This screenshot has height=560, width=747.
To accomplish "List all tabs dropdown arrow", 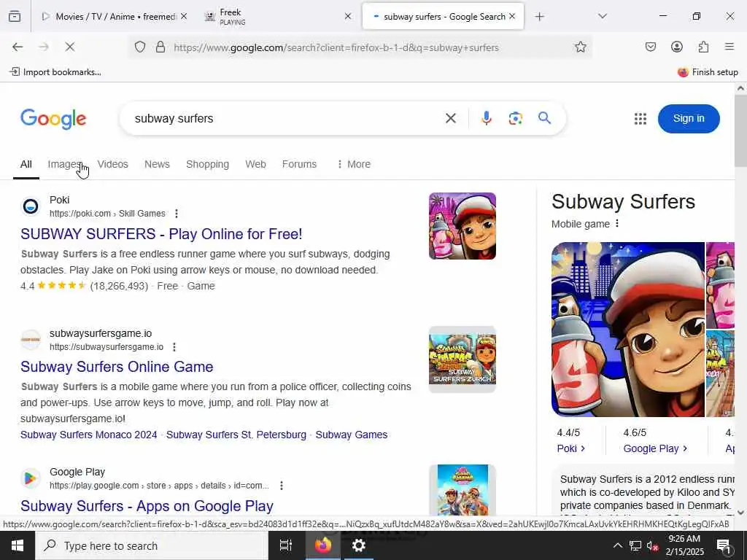I will tap(603, 17).
